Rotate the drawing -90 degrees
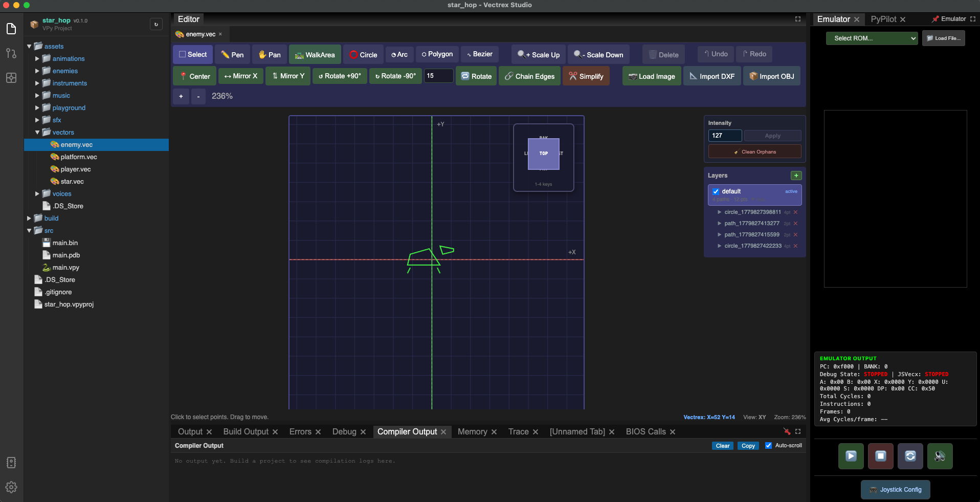This screenshot has height=502, width=980. tap(396, 76)
